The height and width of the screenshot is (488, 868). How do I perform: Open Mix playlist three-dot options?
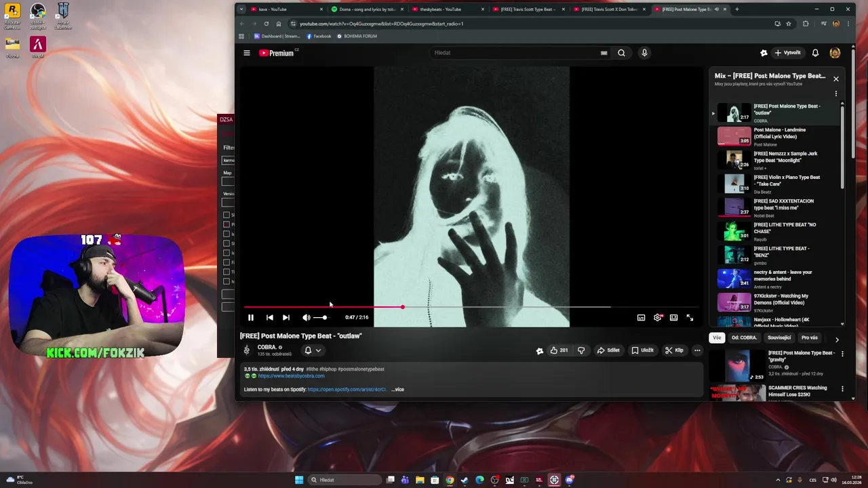click(836, 94)
